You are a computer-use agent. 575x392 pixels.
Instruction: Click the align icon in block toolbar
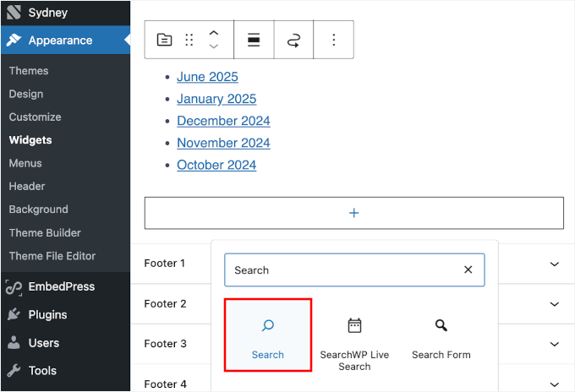pos(254,40)
